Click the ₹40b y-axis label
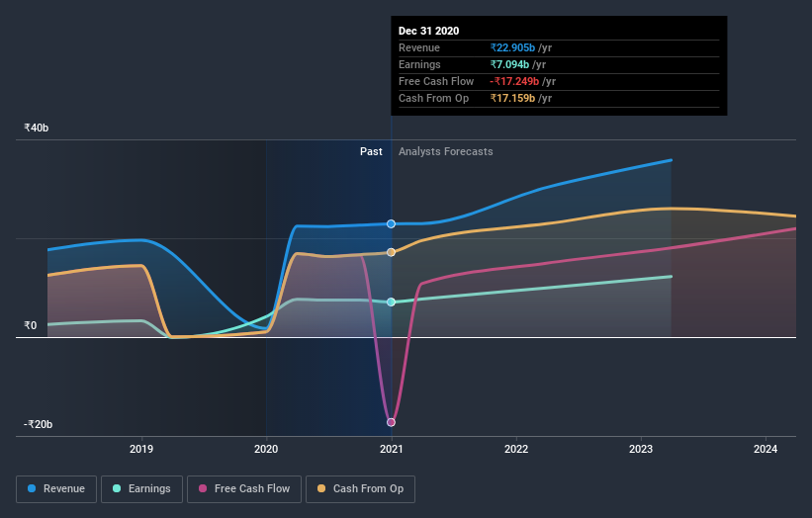 click(37, 128)
